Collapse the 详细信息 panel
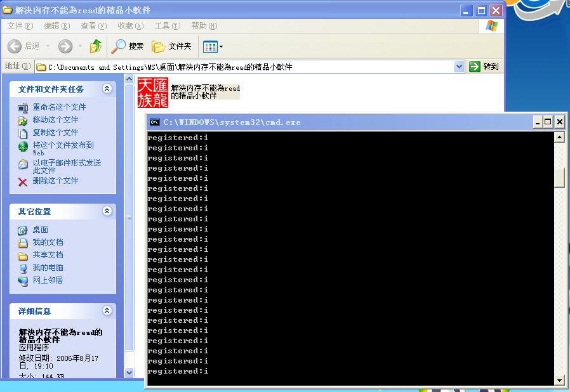The width and height of the screenshot is (570, 392). [x=107, y=311]
